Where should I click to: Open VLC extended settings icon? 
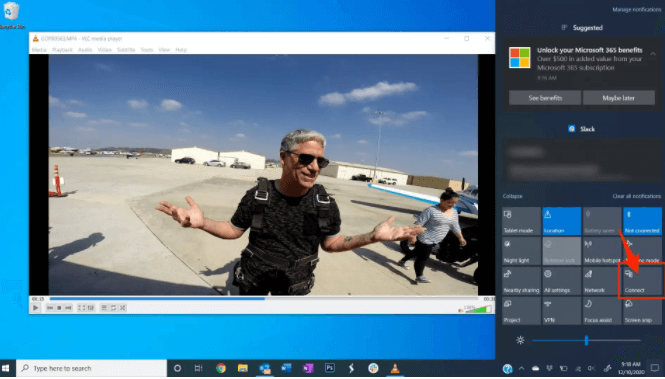91,309
